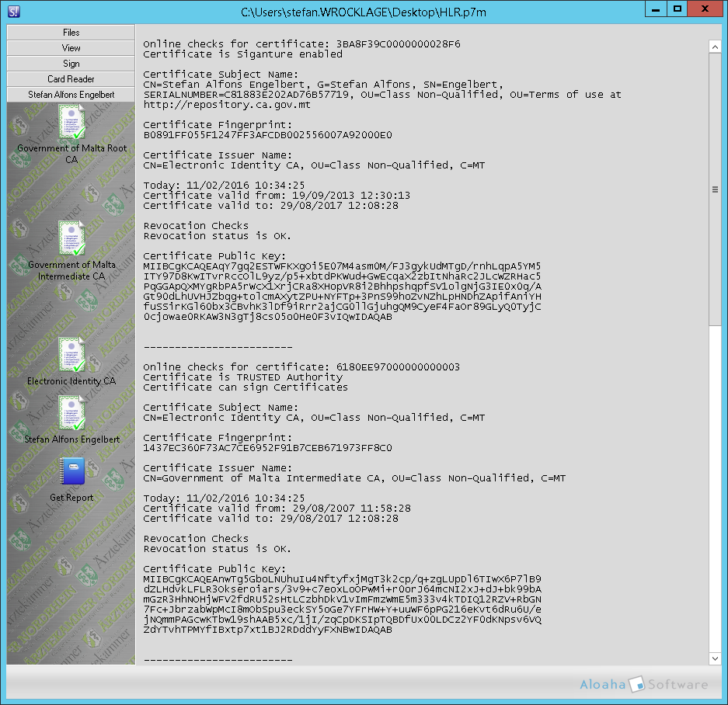Click the repository.ca.gov.mt URL text
The width and height of the screenshot is (728, 705).
coord(227,105)
